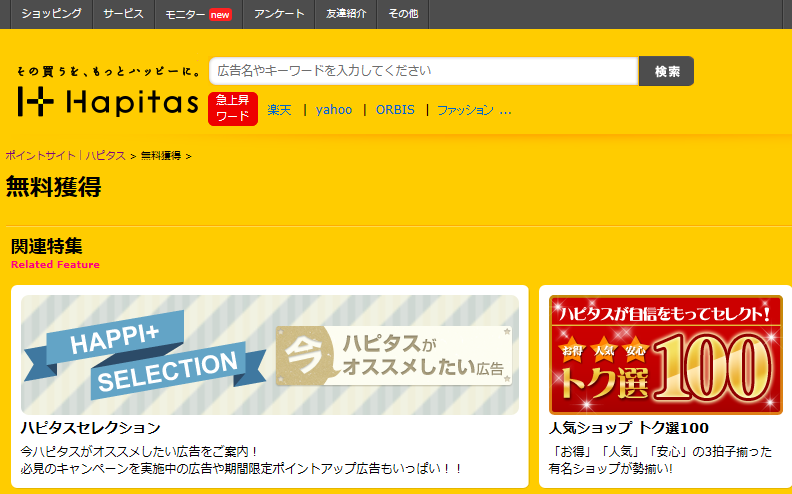Click the その買うを、もっとハッピーに tagline

pos(109,71)
